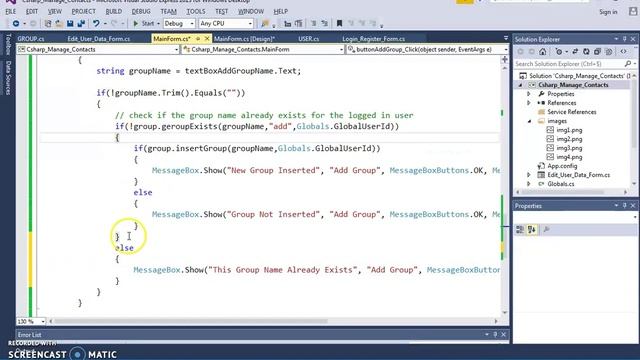Viewport: 640px width, 360px height.
Task: Click the New Project toolbar icon
Action: tap(48, 24)
